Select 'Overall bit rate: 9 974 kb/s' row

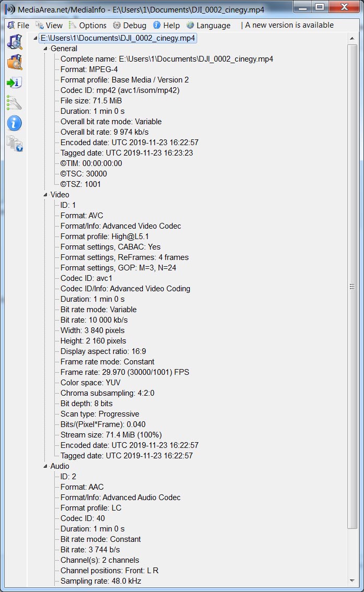104,132
